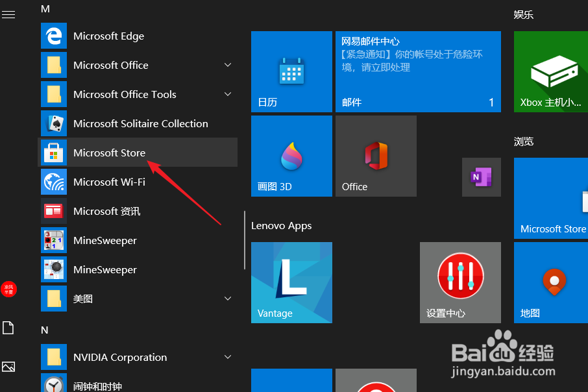Viewport: 588px width, 392px height.
Task: Click the Microsoft Office Tools folder icon
Action: point(54,95)
